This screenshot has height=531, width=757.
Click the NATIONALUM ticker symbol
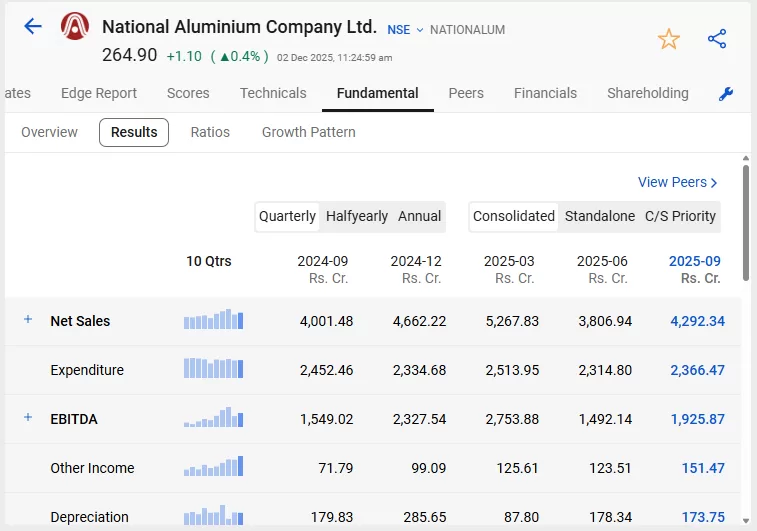point(467,30)
